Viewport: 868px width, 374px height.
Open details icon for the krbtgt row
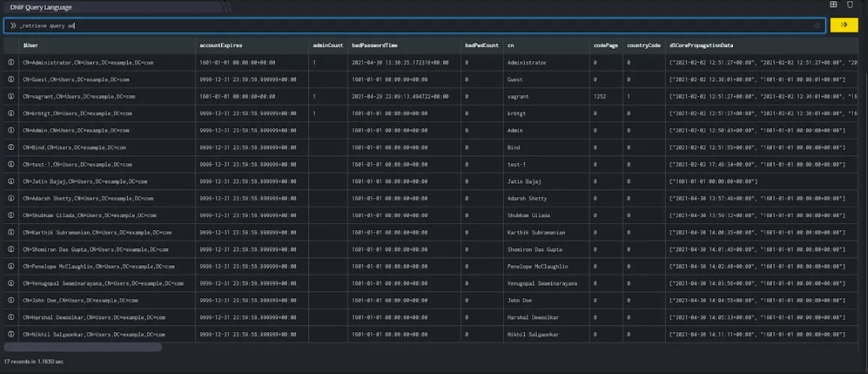coord(10,113)
